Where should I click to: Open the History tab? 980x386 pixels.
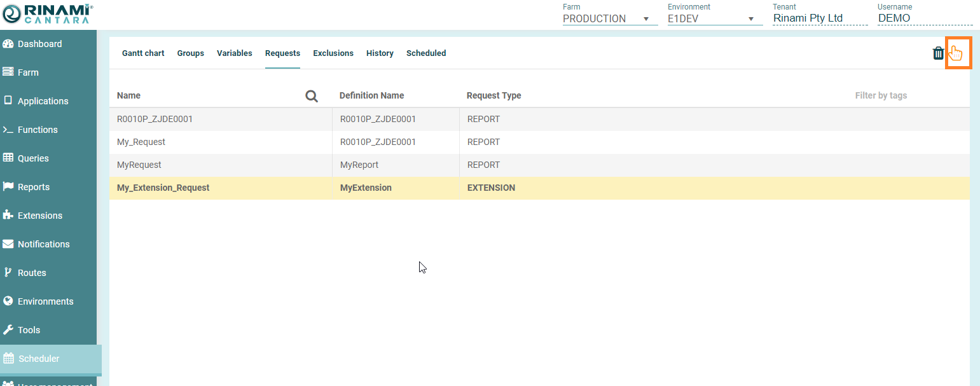380,53
